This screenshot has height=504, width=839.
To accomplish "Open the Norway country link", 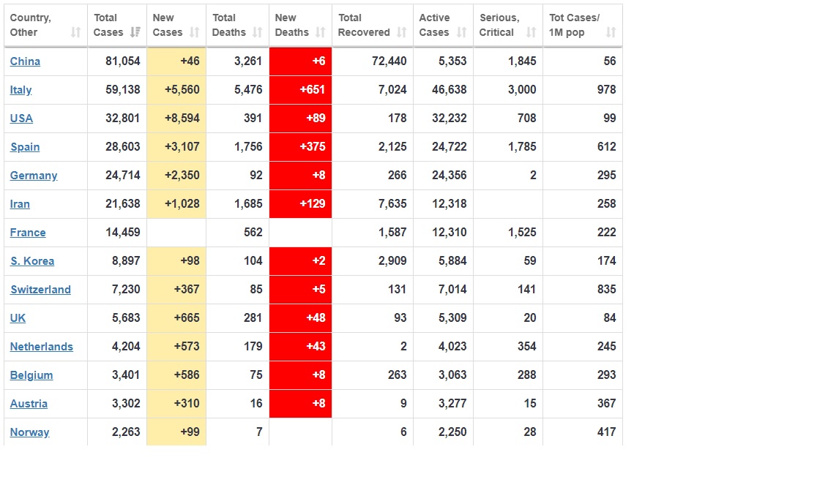I will point(30,432).
